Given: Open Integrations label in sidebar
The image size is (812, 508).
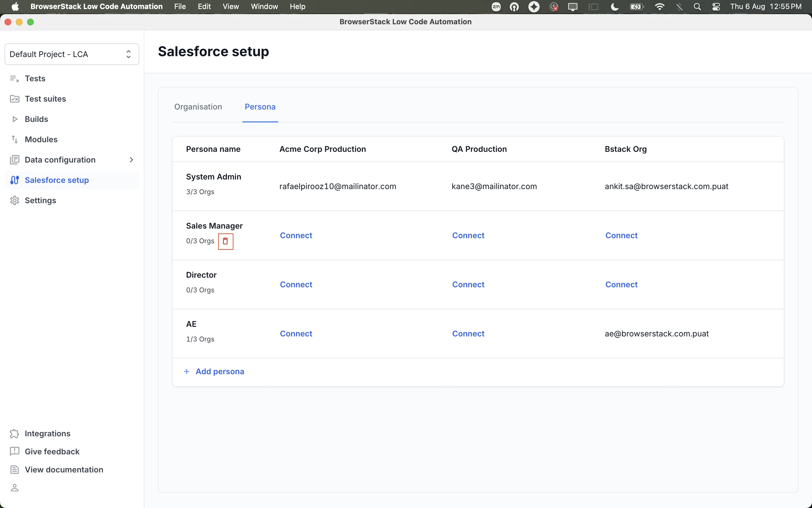Looking at the screenshot, I should point(47,433).
